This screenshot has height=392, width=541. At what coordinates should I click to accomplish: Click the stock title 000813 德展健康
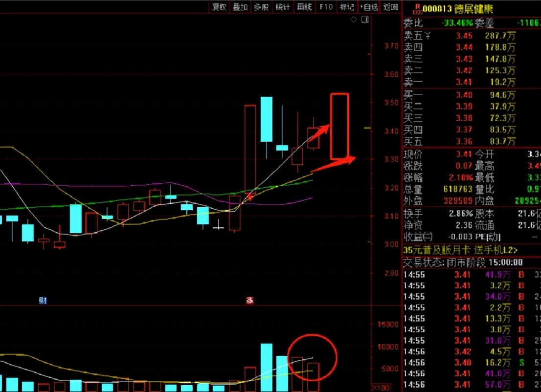point(458,9)
